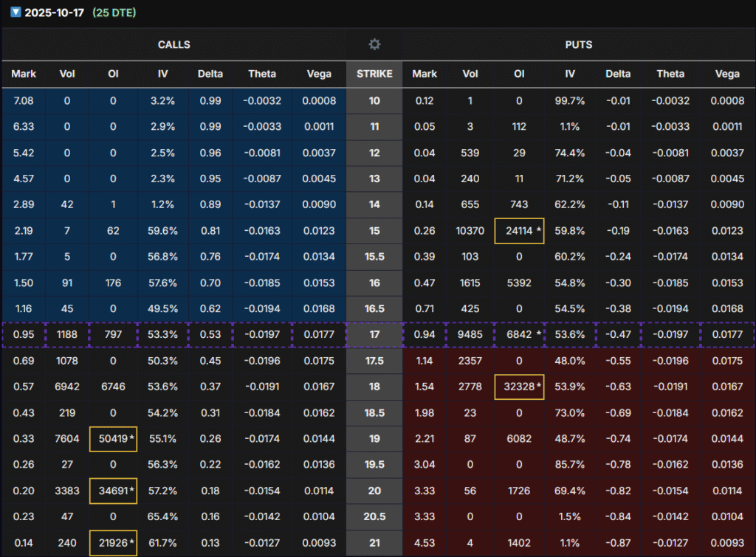Click highlighted 50419 calls open interest
Viewport: 756px width, 557px height.
click(113, 439)
